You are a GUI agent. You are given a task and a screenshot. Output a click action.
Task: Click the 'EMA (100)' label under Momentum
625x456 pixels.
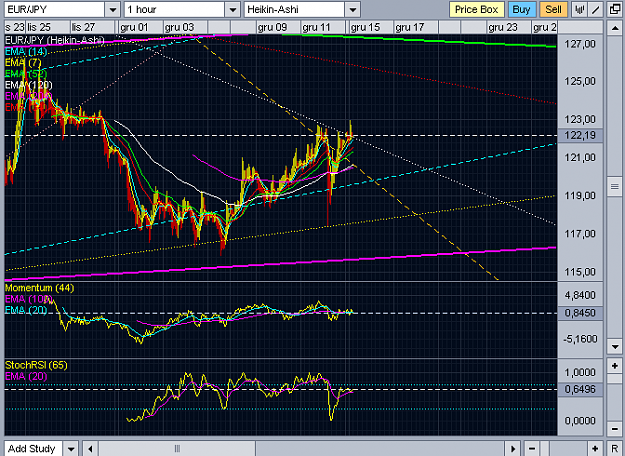click(29, 299)
